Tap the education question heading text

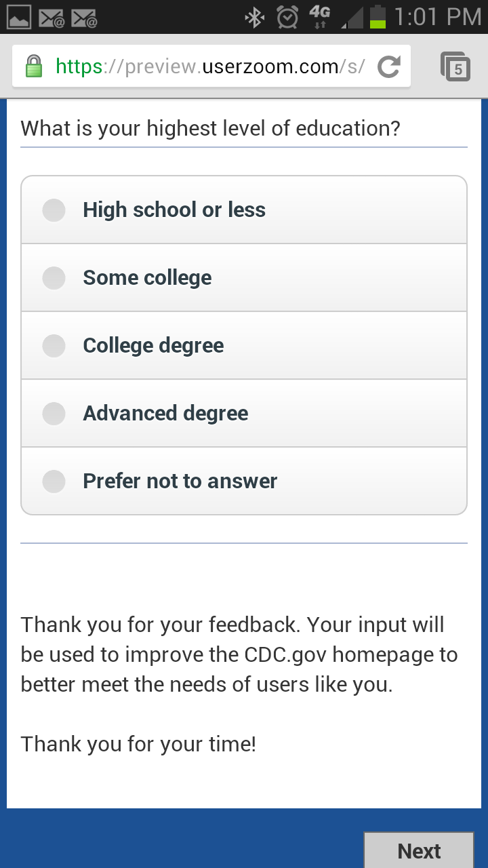point(210,128)
